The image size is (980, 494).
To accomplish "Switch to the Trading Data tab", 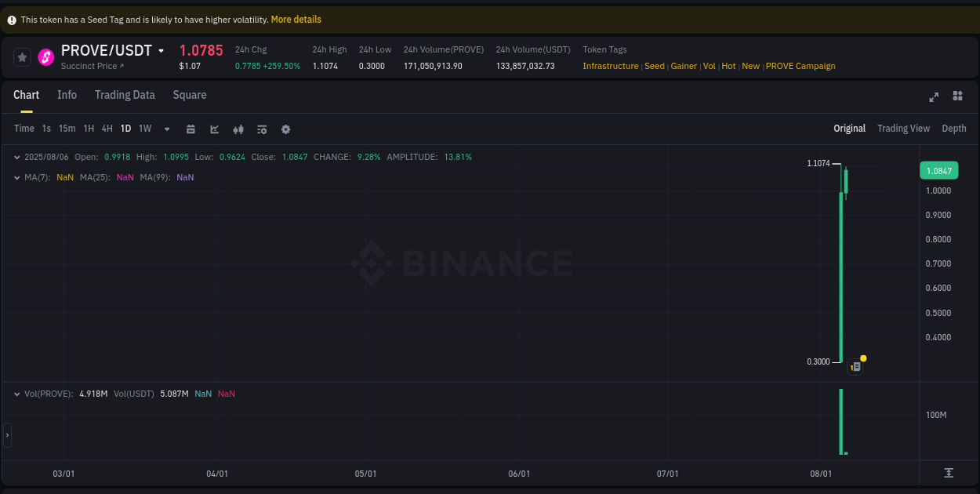I will (125, 95).
